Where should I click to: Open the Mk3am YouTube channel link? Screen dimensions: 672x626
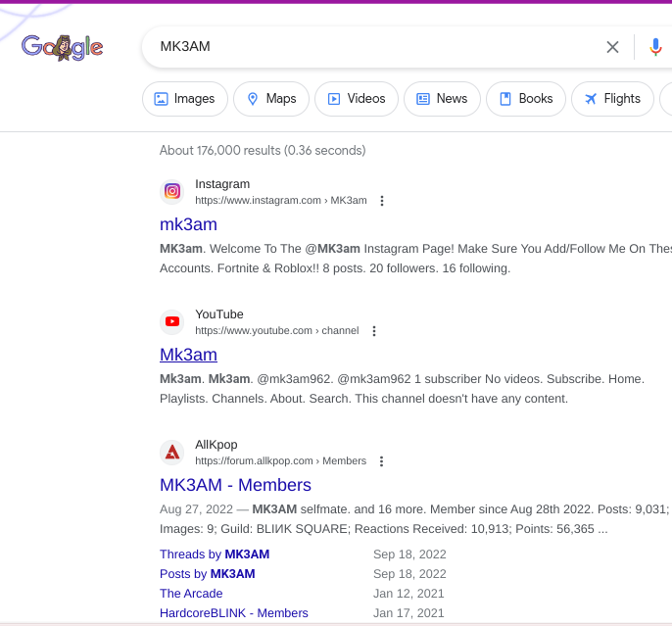(x=188, y=355)
